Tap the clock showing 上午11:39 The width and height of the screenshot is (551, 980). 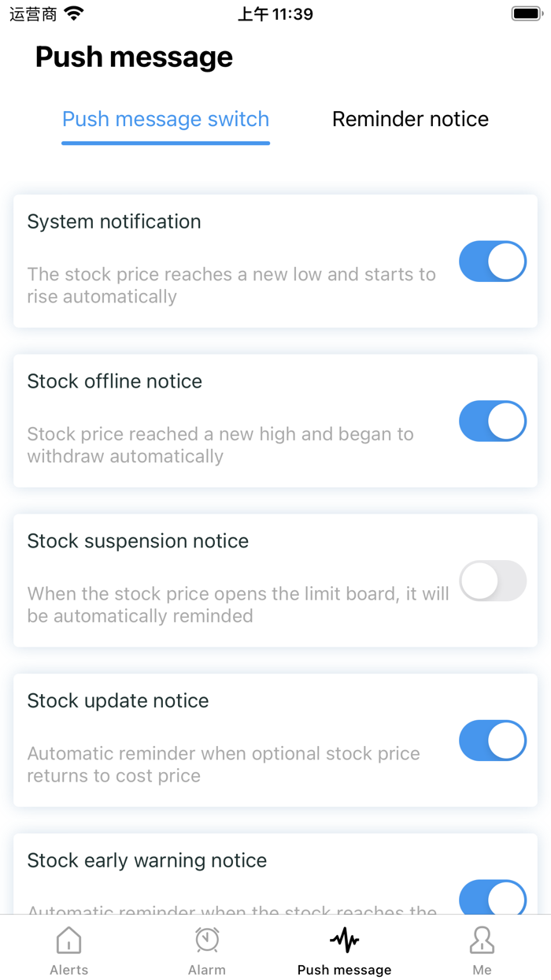point(275,13)
